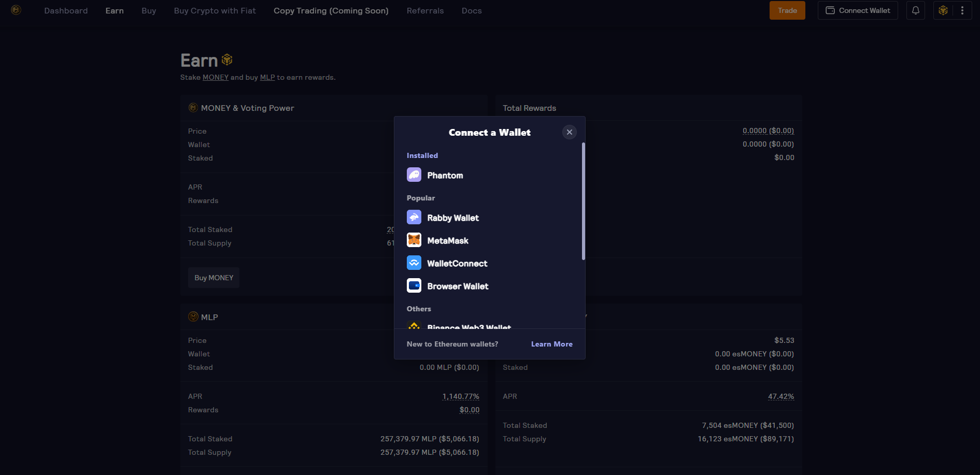Image resolution: width=980 pixels, height=475 pixels.
Task: Click the wallet list scrollbar
Action: pos(584,202)
